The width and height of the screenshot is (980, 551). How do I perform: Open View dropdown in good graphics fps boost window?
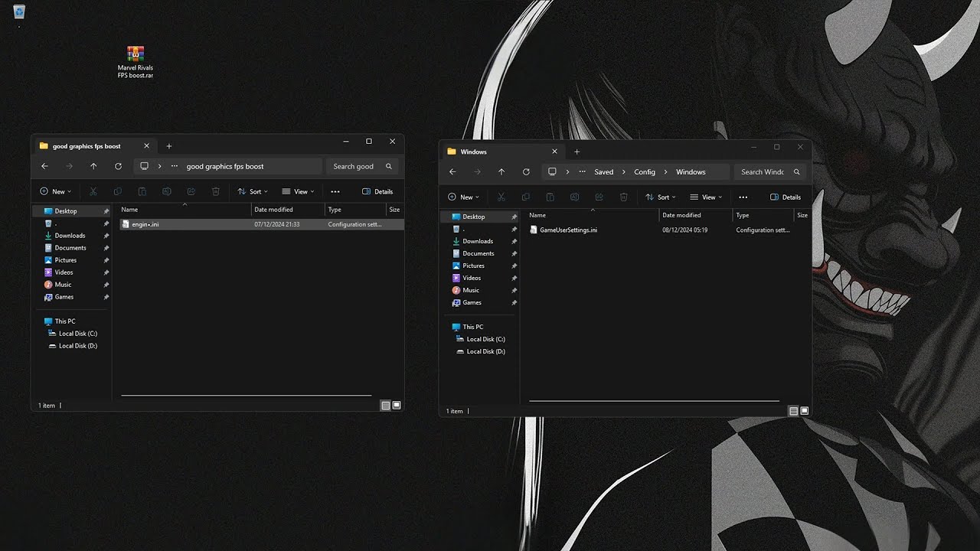click(x=298, y=191)
